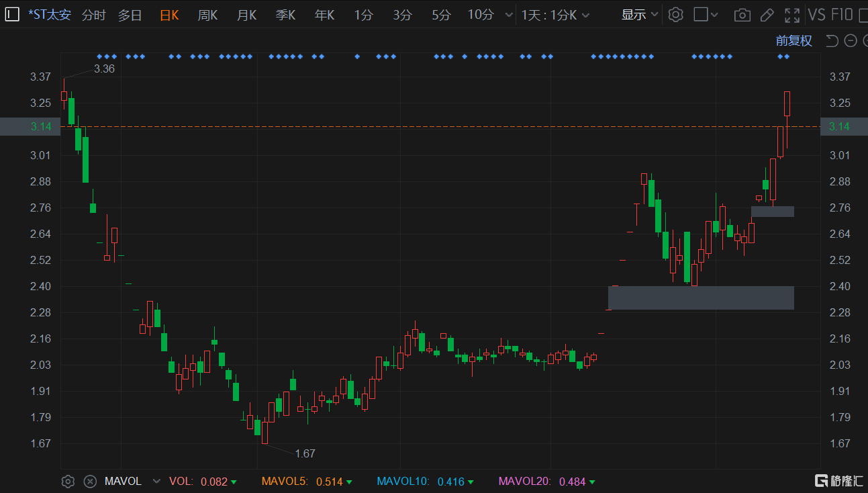The height and width of the screenshot is (493, 868).
Task: Switch to the 5分 minute chart
Action: 441,15
